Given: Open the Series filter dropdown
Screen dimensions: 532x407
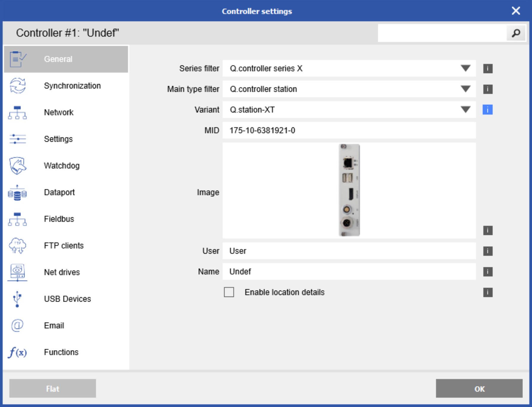Looking at the screenshot, I should pos(465,68).
